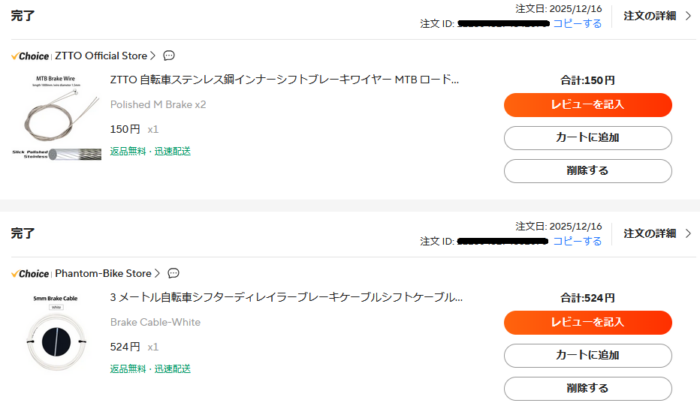Message the Phantom-Bike Store via chat icon

[x=173, y=273]
